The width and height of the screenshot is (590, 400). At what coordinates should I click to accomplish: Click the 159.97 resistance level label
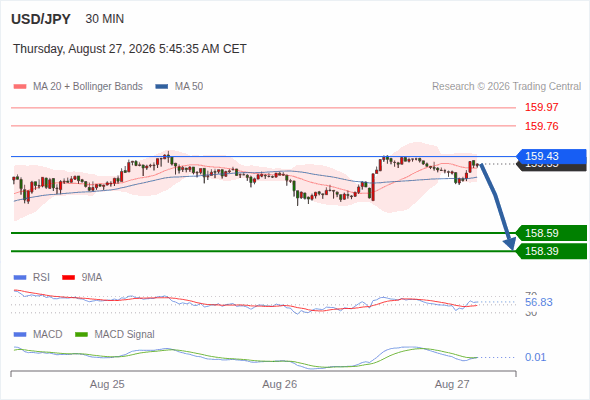[541, 107]
